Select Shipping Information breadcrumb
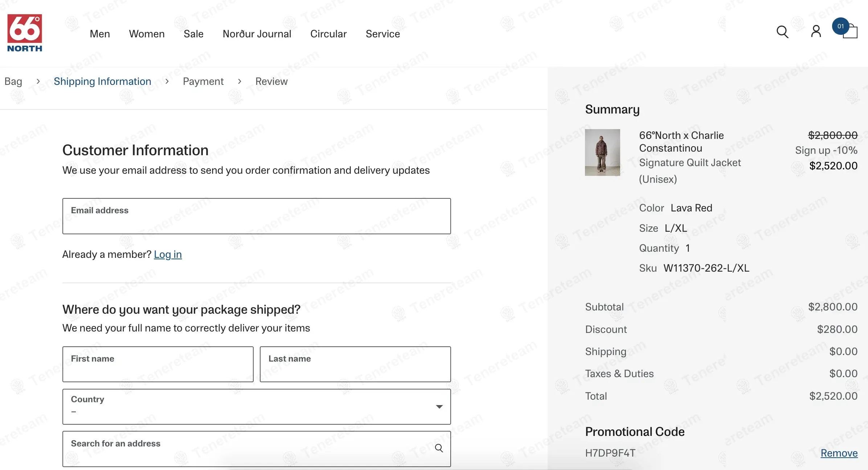Viewport: 868px width, 470px height. 102,81
